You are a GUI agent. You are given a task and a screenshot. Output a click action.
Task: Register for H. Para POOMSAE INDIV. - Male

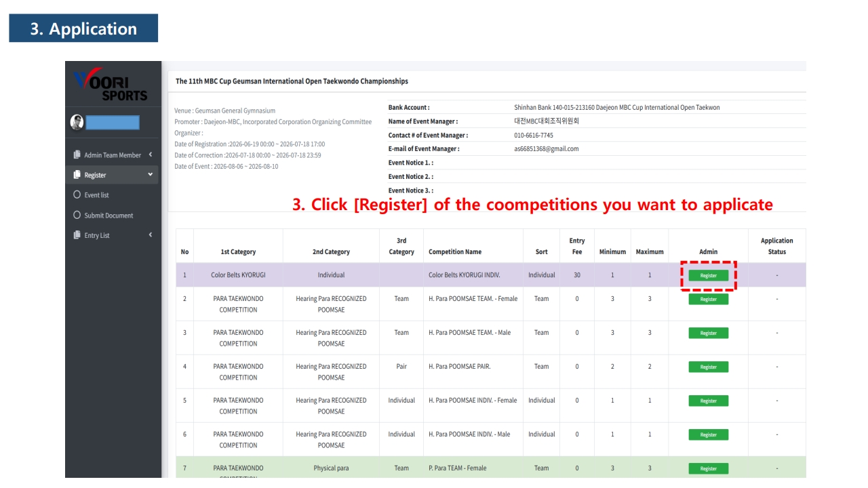(709, 434)
